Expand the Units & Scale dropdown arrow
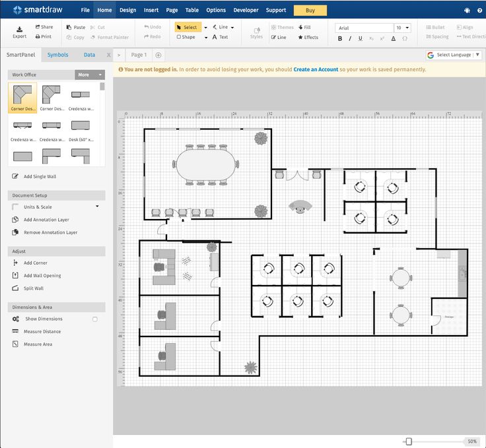 [x=97, y=207]
